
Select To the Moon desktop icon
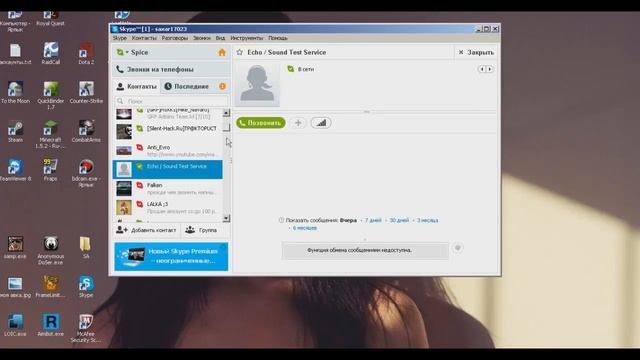coord(16,92)
